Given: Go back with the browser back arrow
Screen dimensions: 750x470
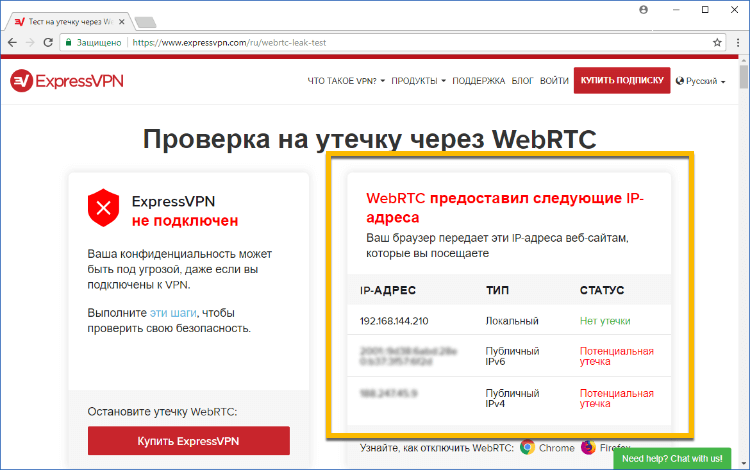Looking at the screenshot, I should (x=12, y=43).
